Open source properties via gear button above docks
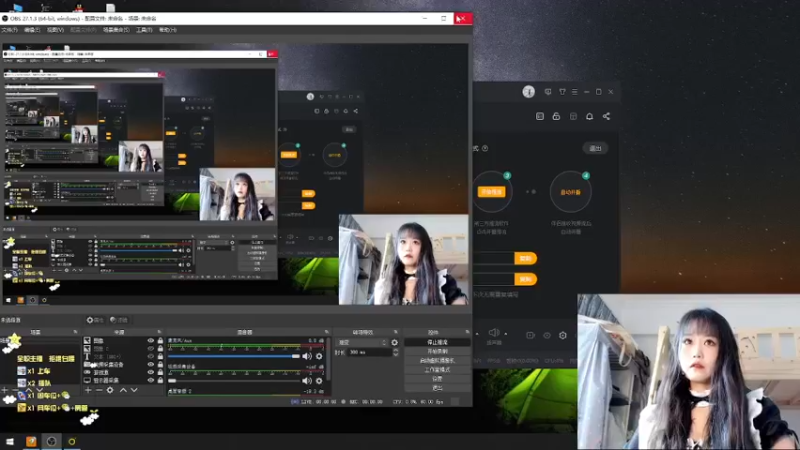 [x=95, y=320]
